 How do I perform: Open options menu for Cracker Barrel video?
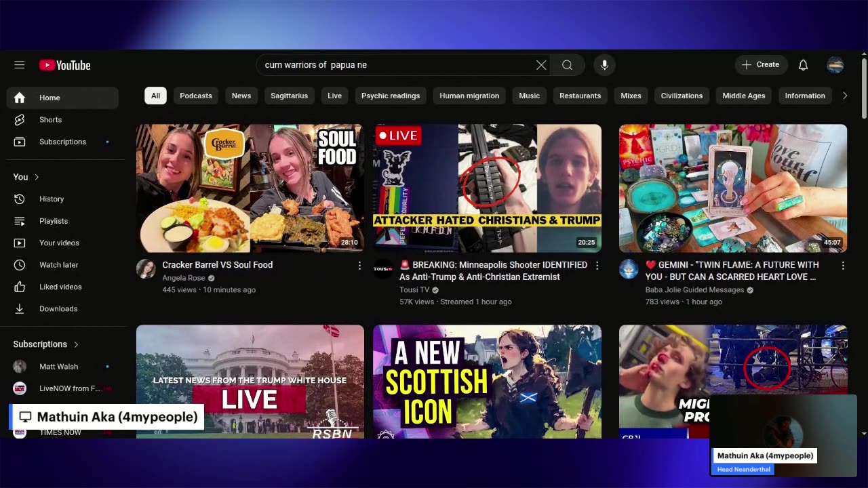(359, 266)
